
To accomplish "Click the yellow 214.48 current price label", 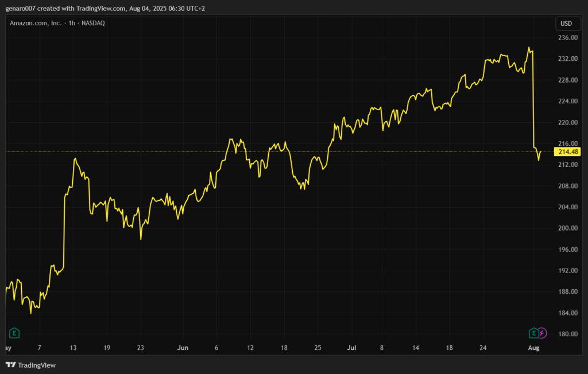I will 568,151.
